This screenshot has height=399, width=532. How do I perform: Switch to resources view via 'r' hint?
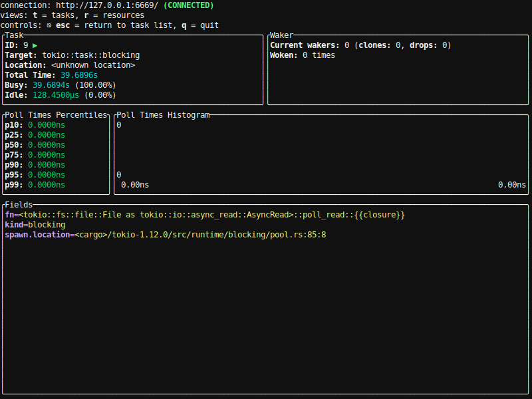point(114,15)
